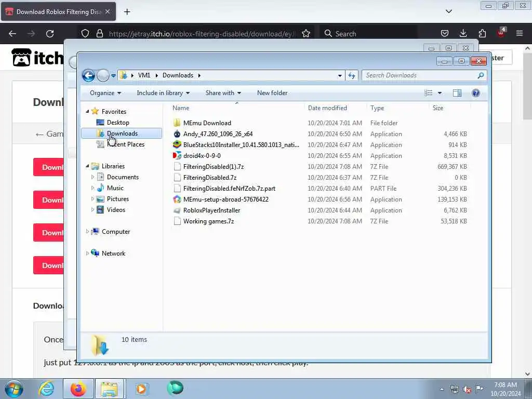The width and height of the screenshot is (532, 399).
Task: Select the droid4x-0-9-0 application icon
Action: tap(177, 155)
